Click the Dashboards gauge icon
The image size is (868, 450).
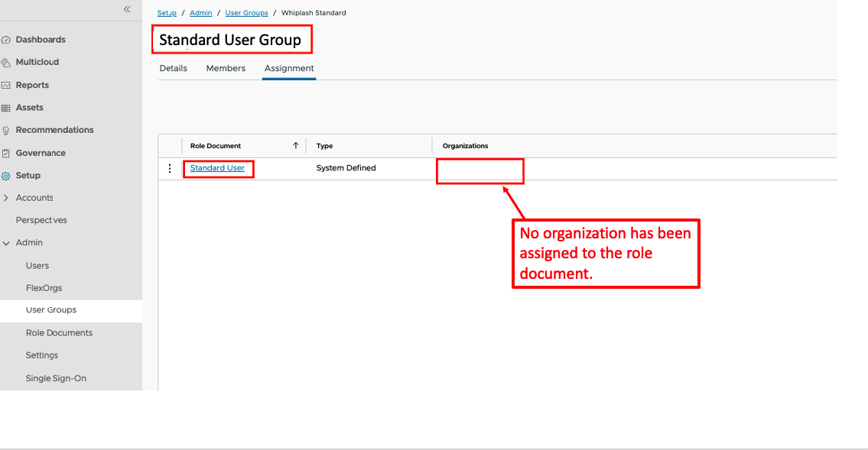[5, 40]
